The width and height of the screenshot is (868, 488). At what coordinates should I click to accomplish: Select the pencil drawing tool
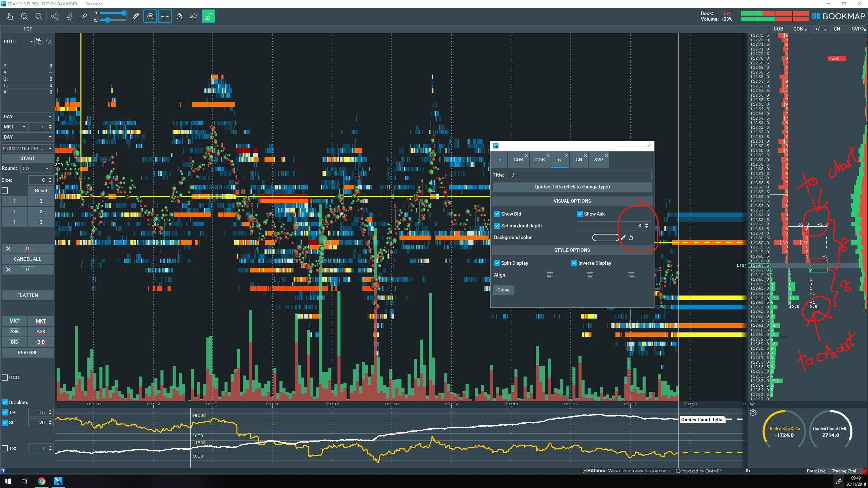[135, 16]
